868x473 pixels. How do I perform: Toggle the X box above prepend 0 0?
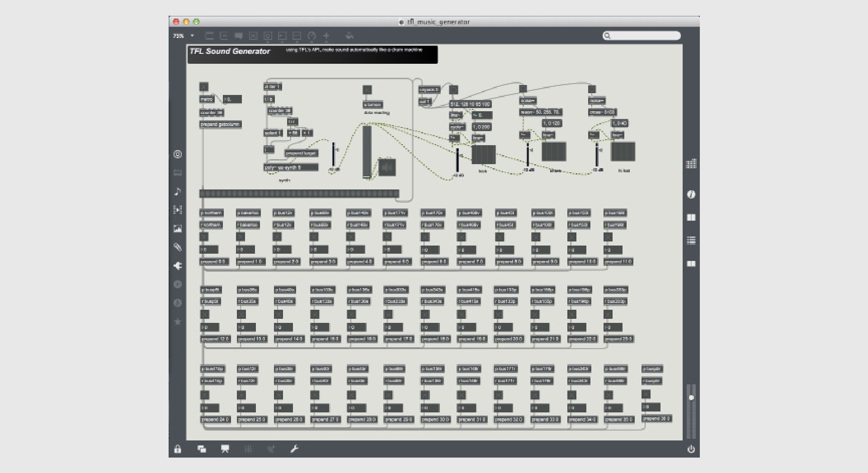pyautogui.click(x=204, y=236)
